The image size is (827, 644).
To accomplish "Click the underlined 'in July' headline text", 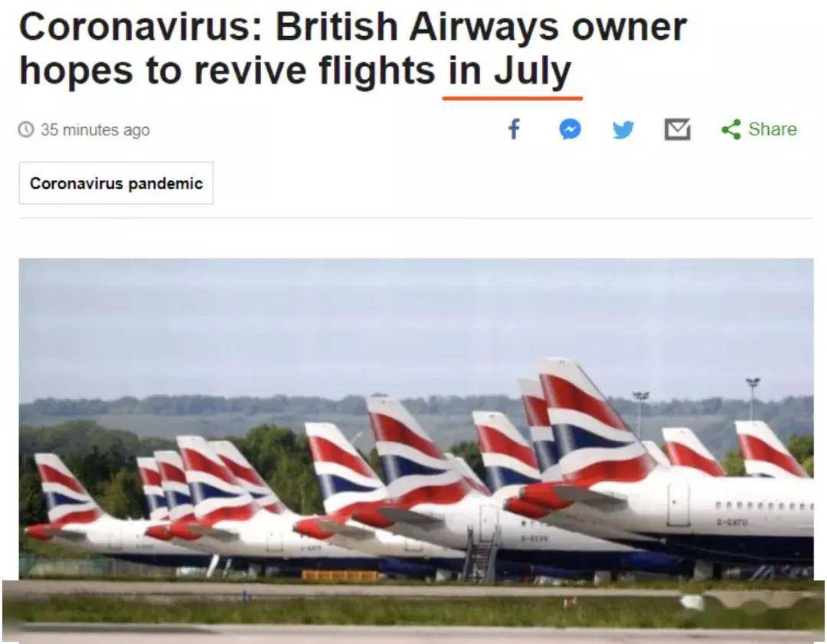I will pyautogui.click(x=510, y=70).
